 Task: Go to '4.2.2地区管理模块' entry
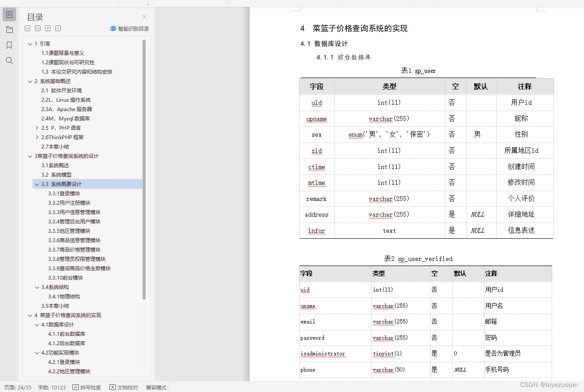click(x=69, y=372)
